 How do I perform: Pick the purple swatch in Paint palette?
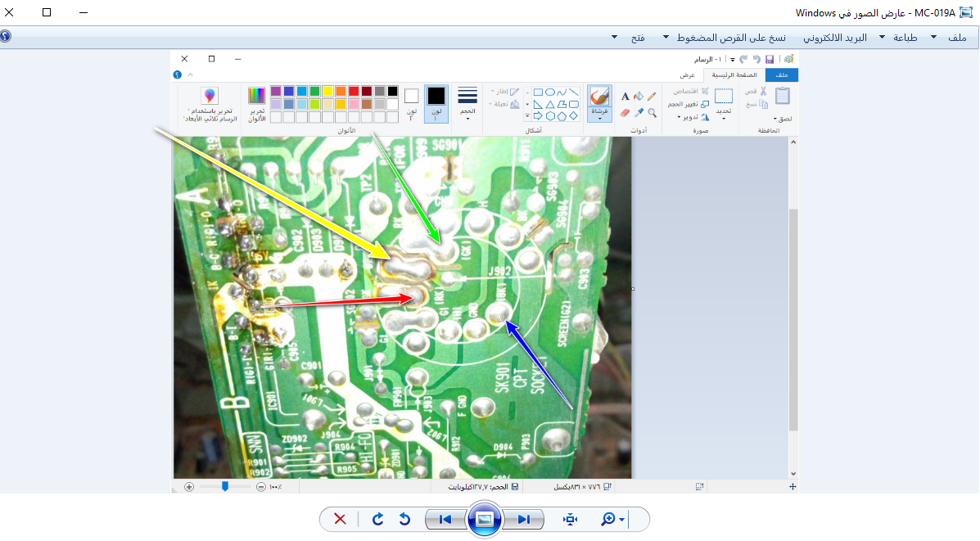(x=276, y=92)
